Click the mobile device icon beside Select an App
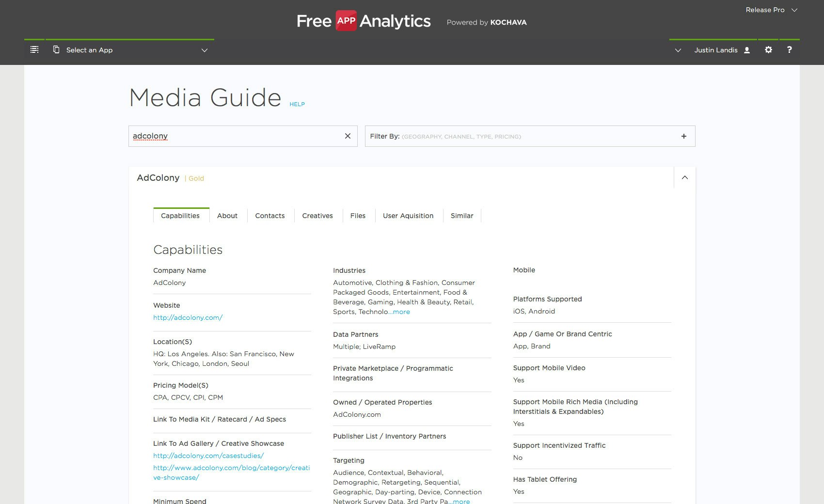824x504 pixels. [x=57, y=49]
